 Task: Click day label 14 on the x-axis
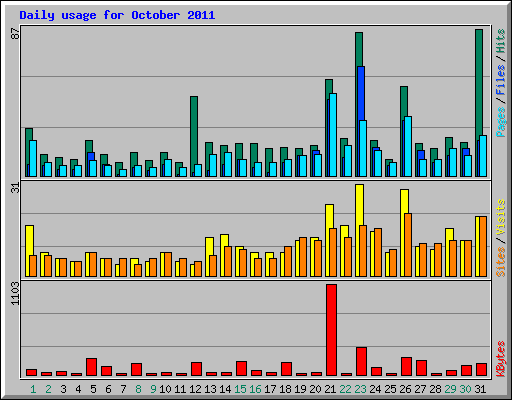tap(225, 389)
